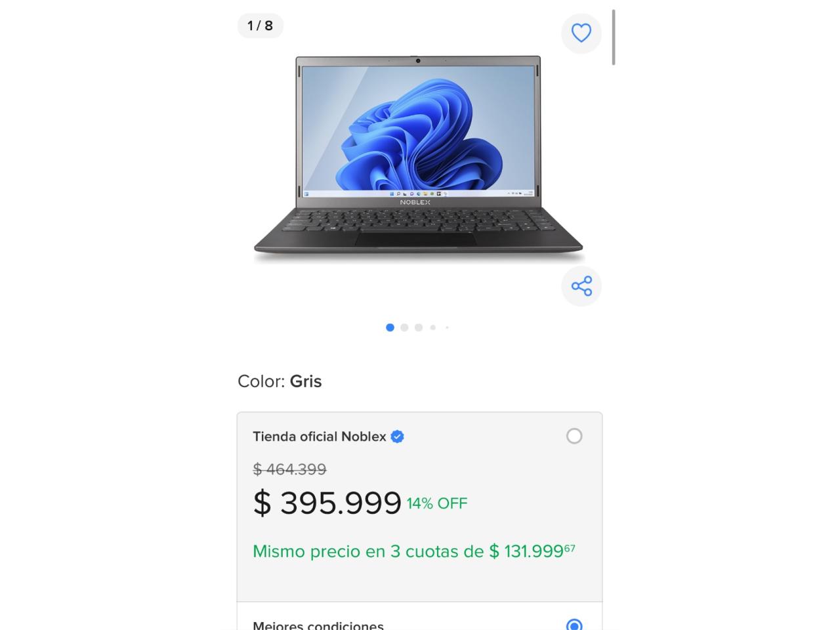Jump to the fourth carousel dot
The image size is (840, 630).
pos(433,327)
